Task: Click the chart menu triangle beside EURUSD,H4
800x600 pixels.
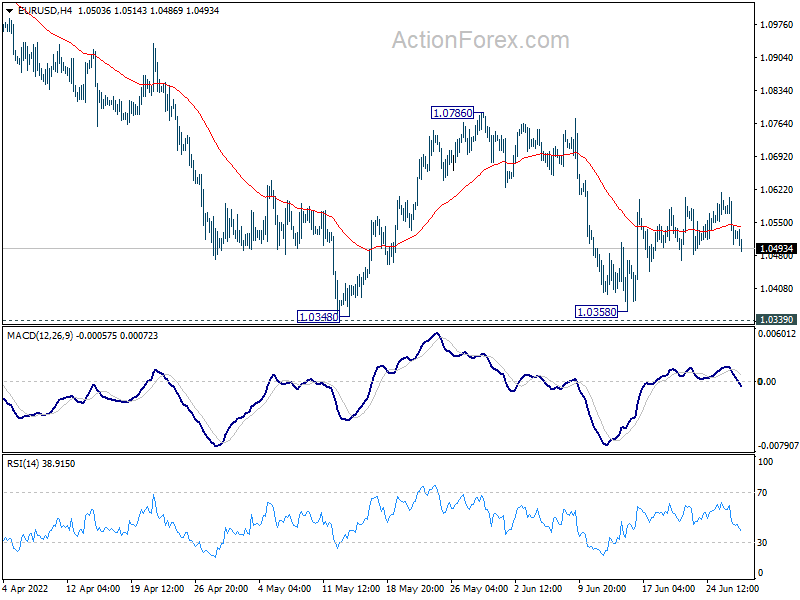Action: [x=9, y=11]
